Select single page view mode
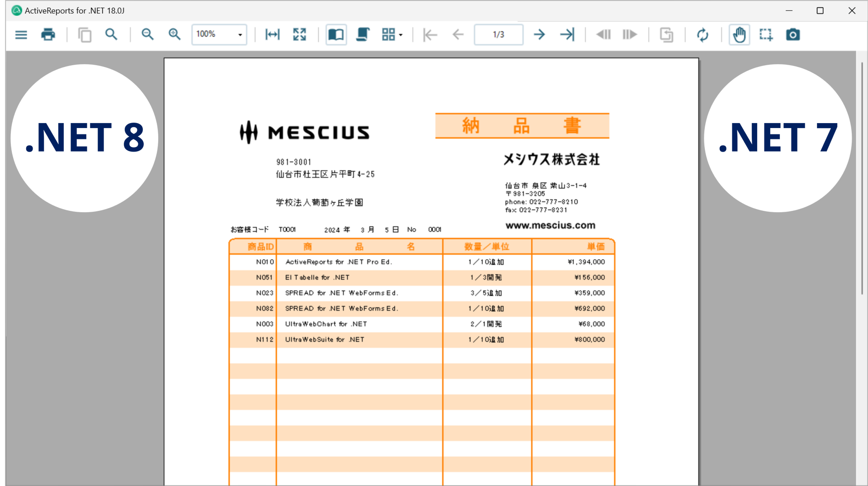The height and width of the screenshot is (486, 868). point(336,34)
